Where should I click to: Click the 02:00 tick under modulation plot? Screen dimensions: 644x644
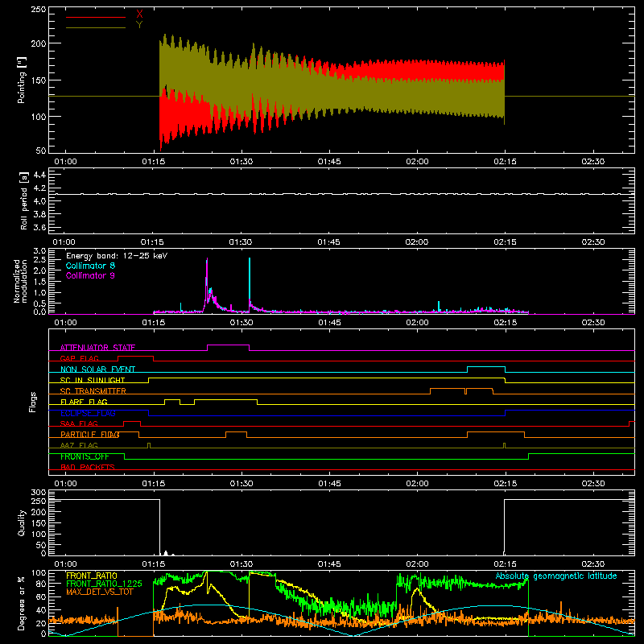417,323
